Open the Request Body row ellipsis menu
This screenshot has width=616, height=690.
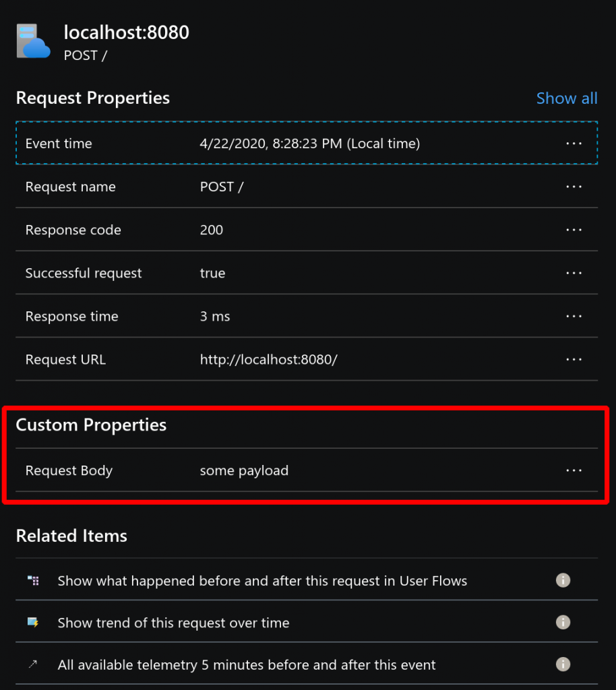[x=574, y=470]
